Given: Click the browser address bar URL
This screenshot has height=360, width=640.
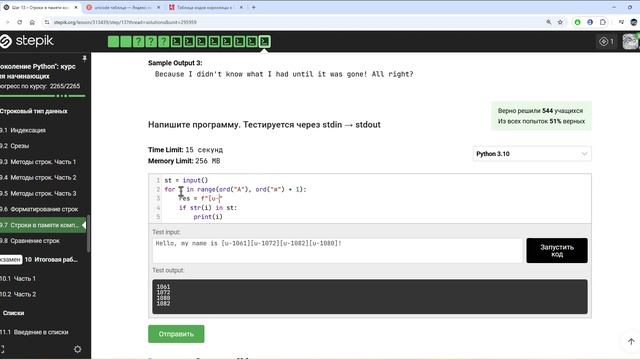Looking at the screenshot, I should [125, 22].
